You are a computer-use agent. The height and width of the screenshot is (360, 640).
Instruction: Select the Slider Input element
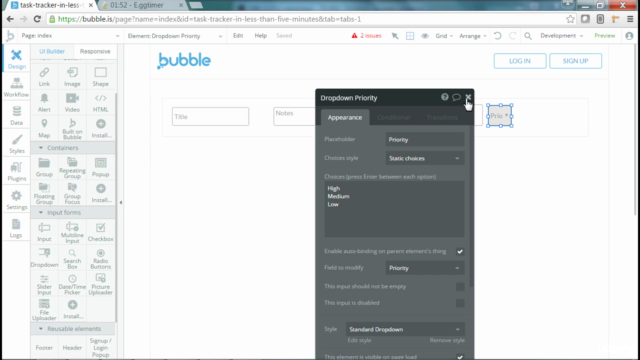click(x=44, y=284)
